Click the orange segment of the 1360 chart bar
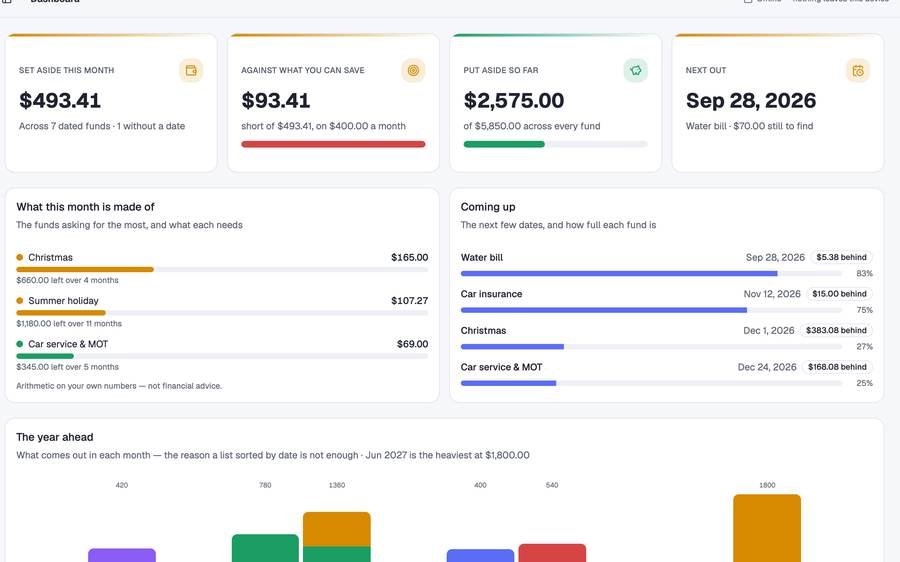 coord(336,529)
